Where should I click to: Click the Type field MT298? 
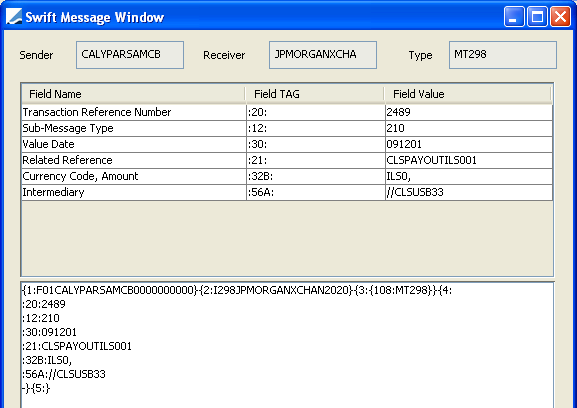tap(503, 55)
